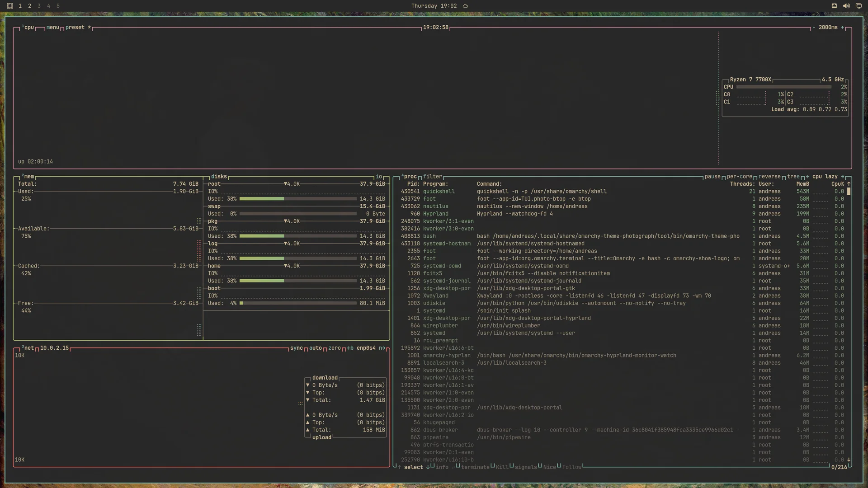Activate the process filter field
The height and width of the screenshot is (488, 868).
point(433,177)
